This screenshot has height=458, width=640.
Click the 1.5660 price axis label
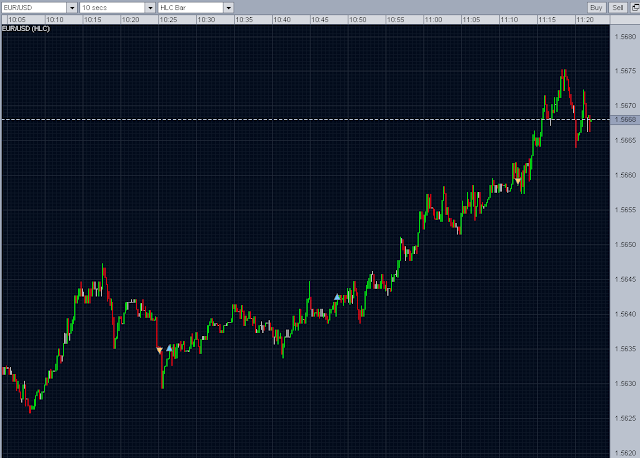click(625, 175)
